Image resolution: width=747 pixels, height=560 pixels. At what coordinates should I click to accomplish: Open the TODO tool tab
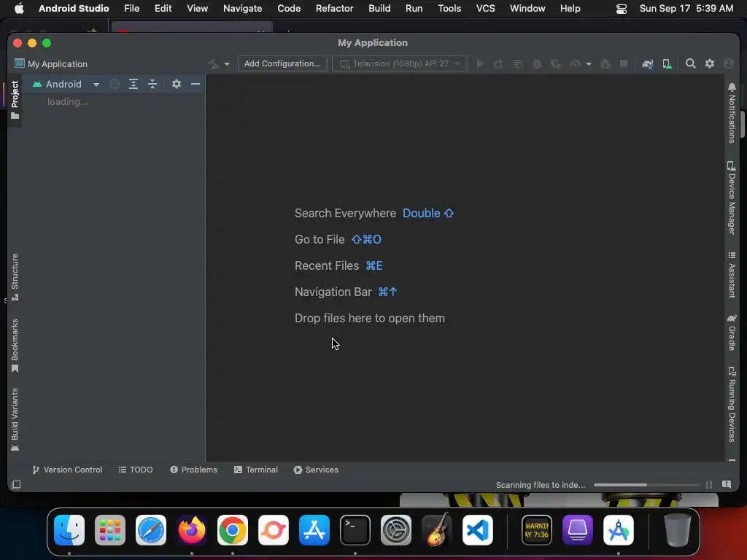click(x=136, y=470)
